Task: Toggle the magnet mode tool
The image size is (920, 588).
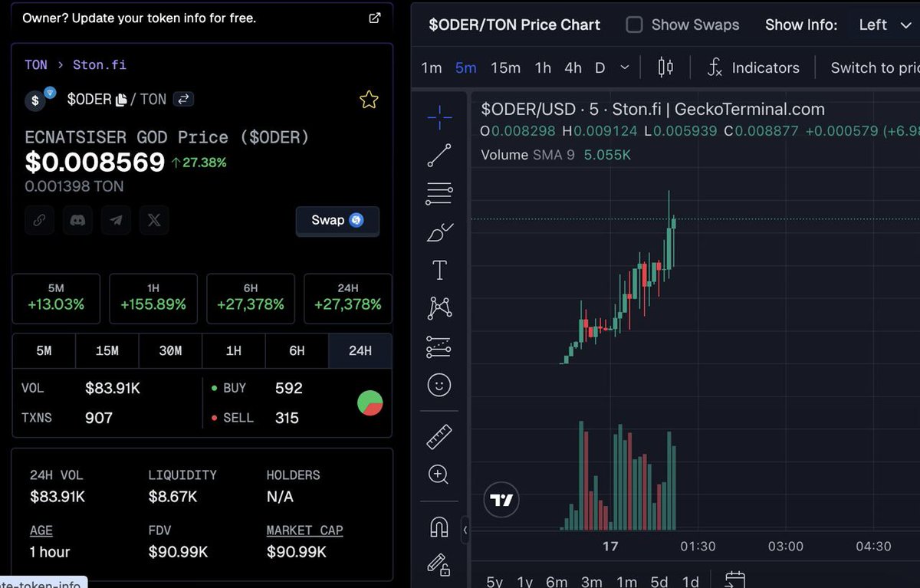Action: (439, 527)
